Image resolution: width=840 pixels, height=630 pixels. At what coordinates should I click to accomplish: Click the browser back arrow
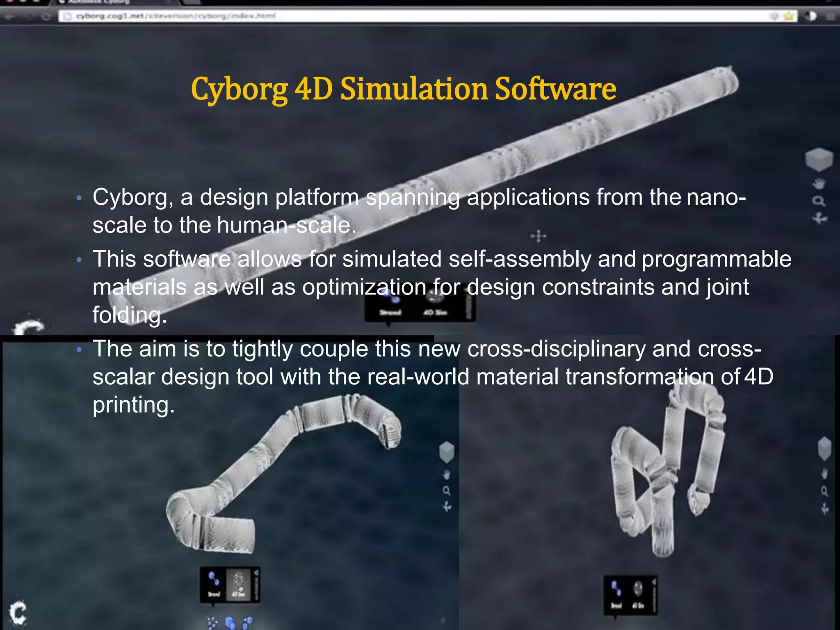coord(10,17)
